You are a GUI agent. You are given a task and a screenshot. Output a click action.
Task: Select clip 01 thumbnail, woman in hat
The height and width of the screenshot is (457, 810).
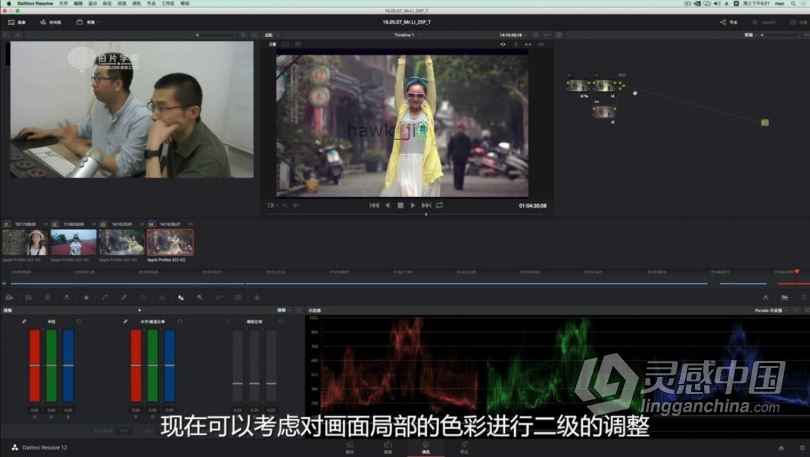(25, 242)
